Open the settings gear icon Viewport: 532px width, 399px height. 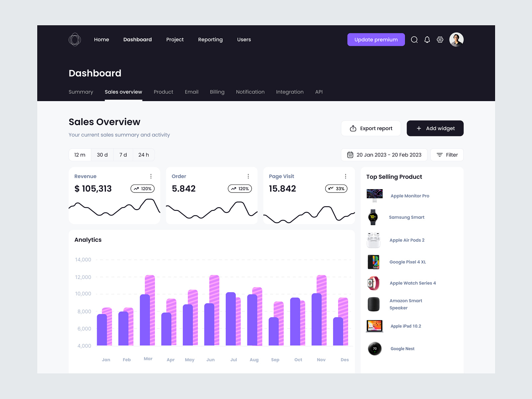pyautogui.click(x=440, y=40)
